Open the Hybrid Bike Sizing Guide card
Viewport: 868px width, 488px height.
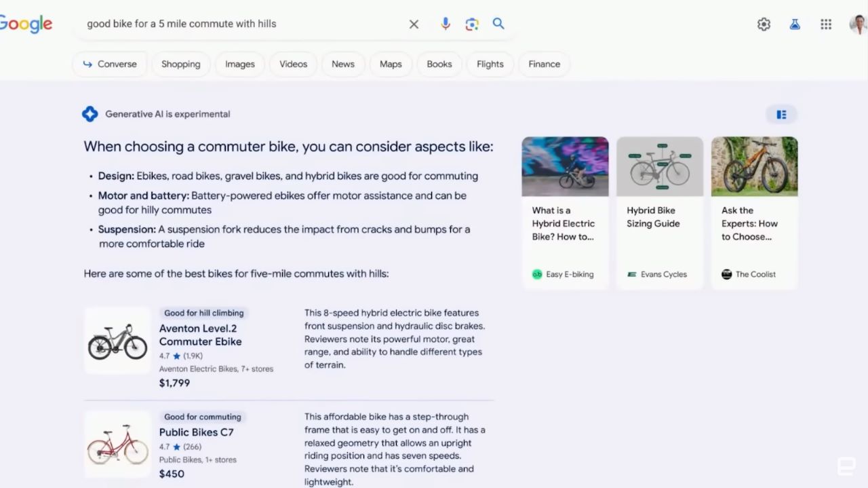tap(659, 213)
